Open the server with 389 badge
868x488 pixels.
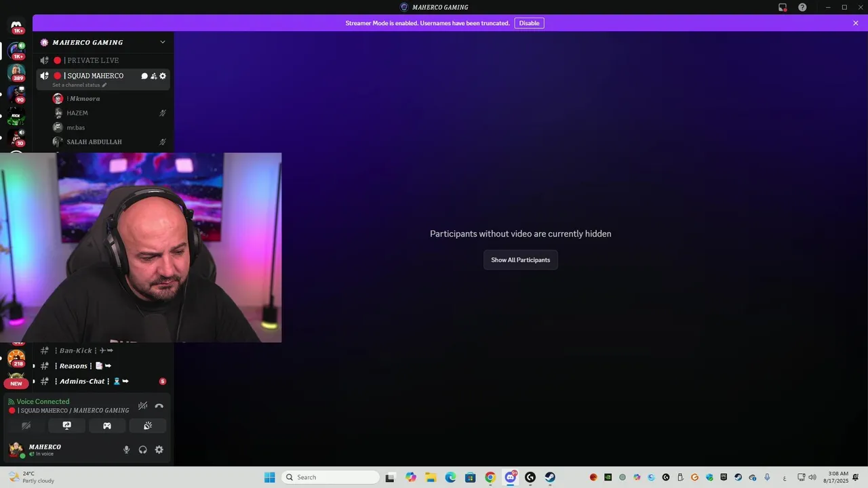point(16,72)
